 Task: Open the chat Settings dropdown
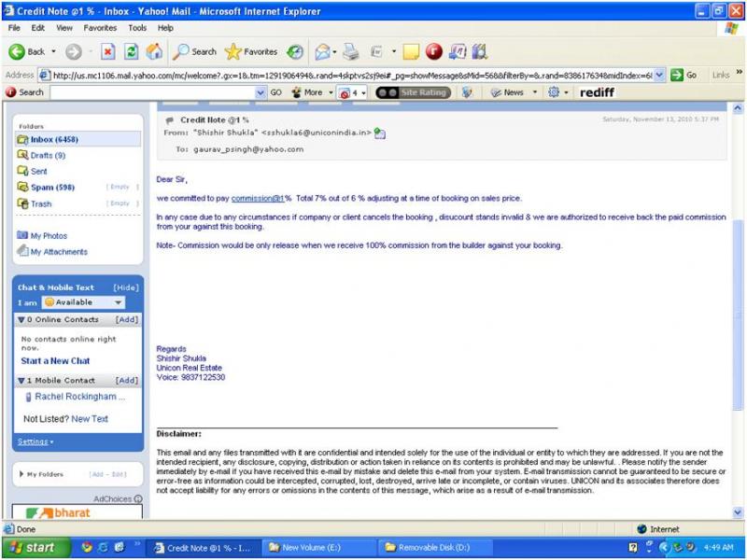[35, 441]
